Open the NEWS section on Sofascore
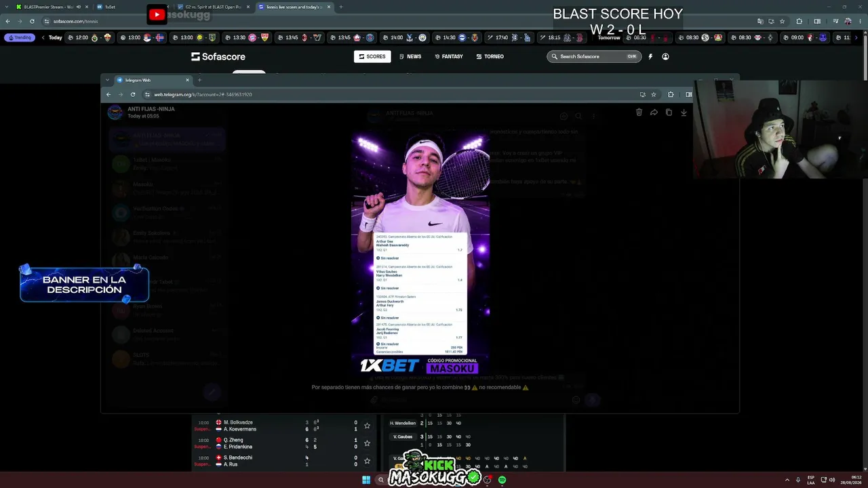 click(410, 56)
